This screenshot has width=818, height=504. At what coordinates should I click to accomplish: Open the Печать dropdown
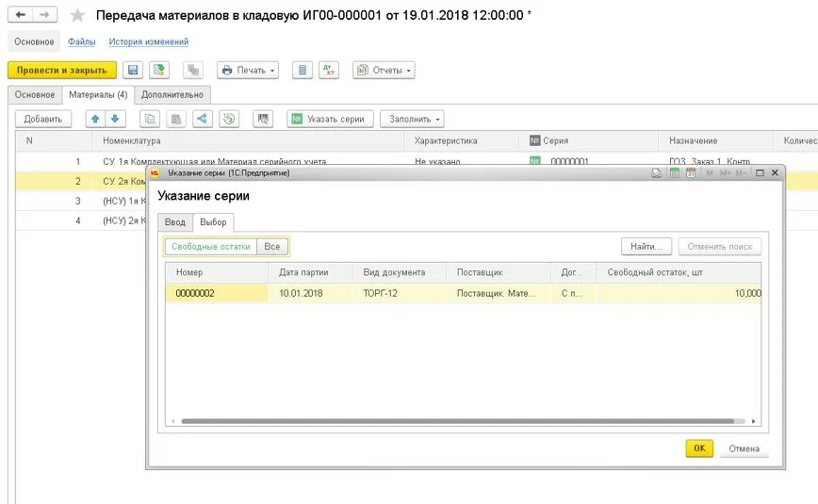[x=248, y=70]
